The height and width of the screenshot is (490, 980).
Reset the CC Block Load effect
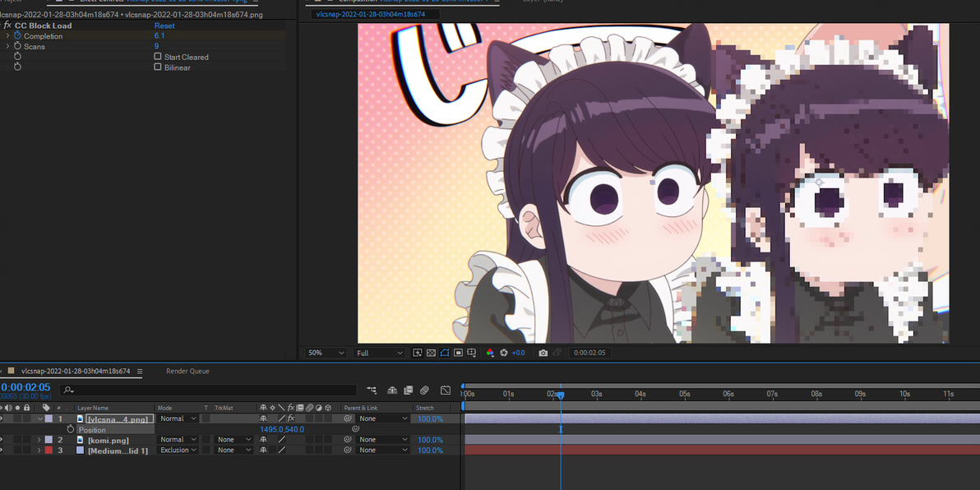[164, 25]
